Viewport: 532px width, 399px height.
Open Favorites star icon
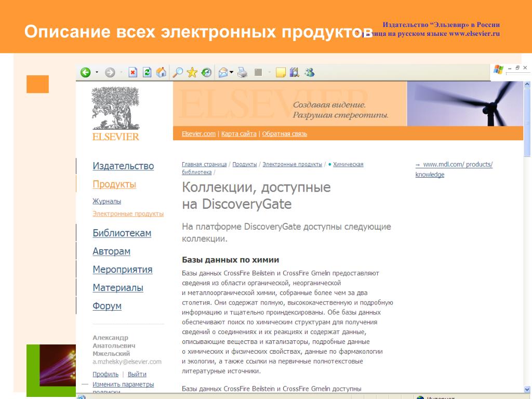coord(192,72)
